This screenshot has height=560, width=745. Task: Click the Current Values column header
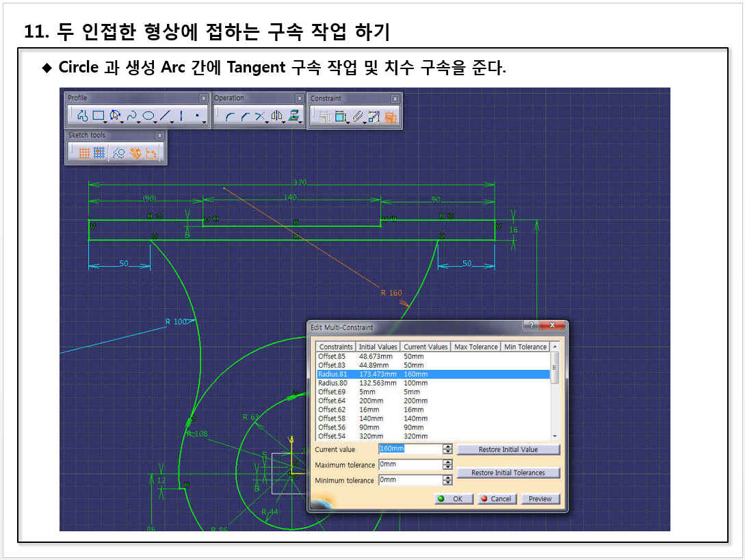pos(425,347)
